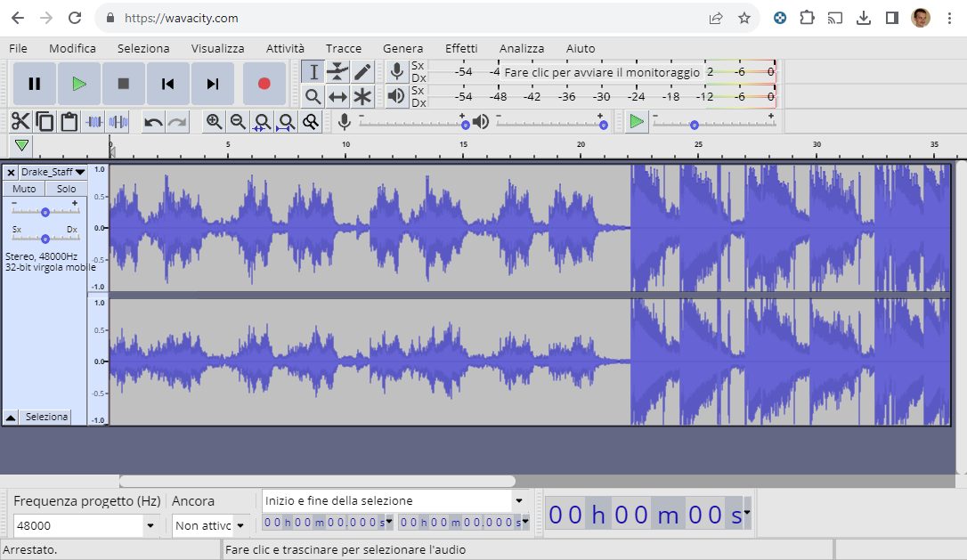967x560 pixels.
Task: Zoom in on the waveform
Action: (x=214, y=121)
